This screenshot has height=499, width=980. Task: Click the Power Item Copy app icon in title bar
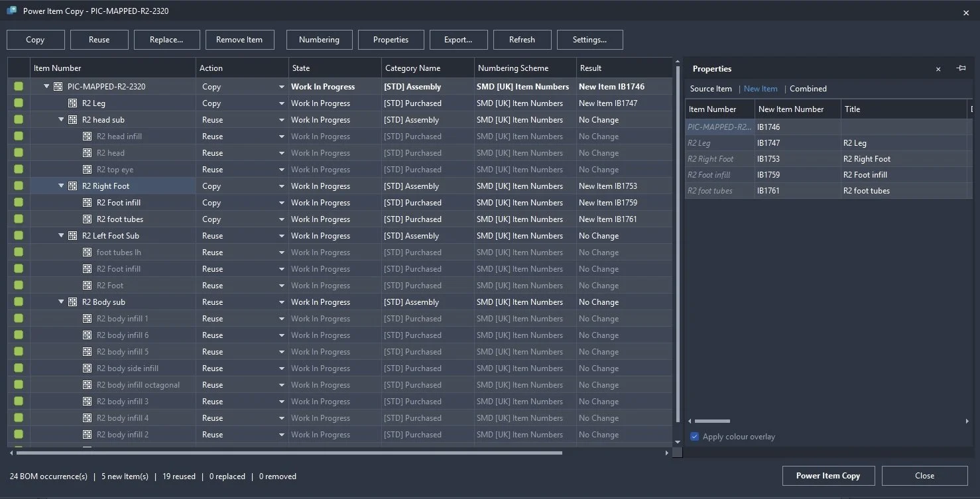11,11
